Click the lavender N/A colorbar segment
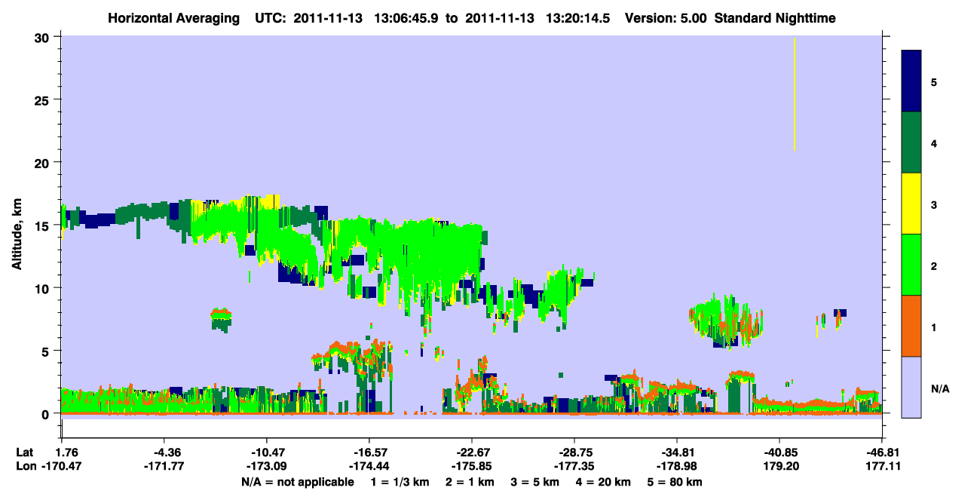Image resolution: width=980 pixels, height=503 pixels. [x=911, y=386]
